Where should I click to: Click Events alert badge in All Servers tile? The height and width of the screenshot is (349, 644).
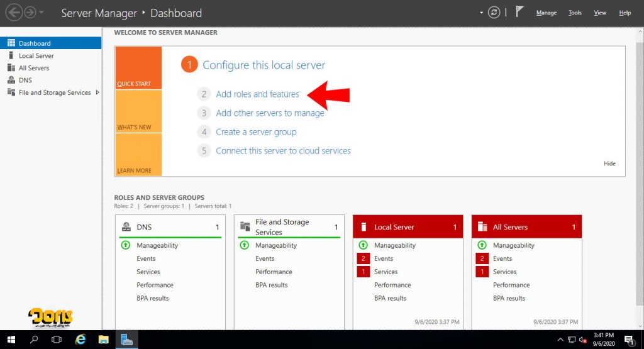(482, 258)
